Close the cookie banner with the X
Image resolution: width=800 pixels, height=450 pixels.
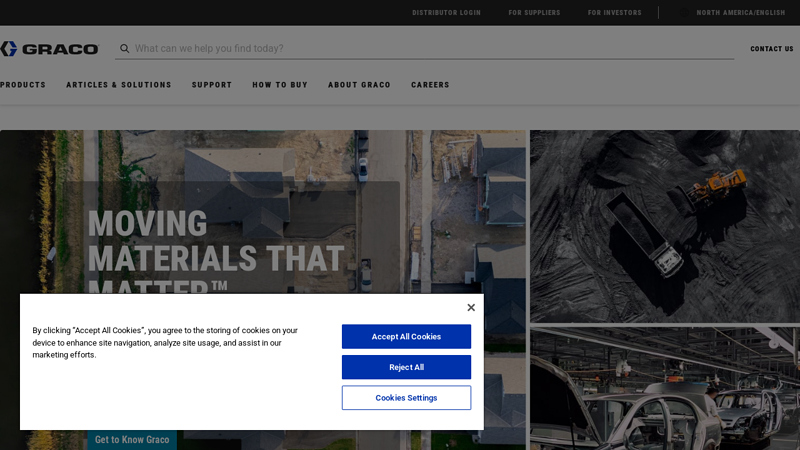pos(471,308)
